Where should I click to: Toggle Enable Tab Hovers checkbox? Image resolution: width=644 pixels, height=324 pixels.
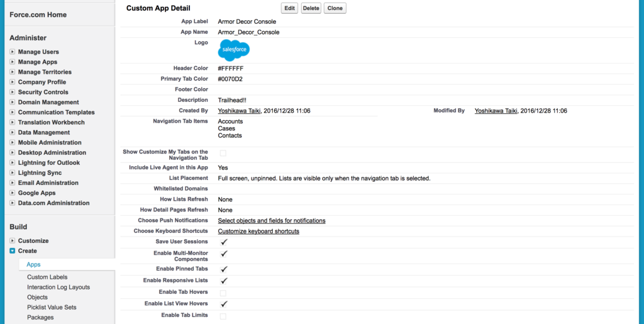click(x=223, y=293)
